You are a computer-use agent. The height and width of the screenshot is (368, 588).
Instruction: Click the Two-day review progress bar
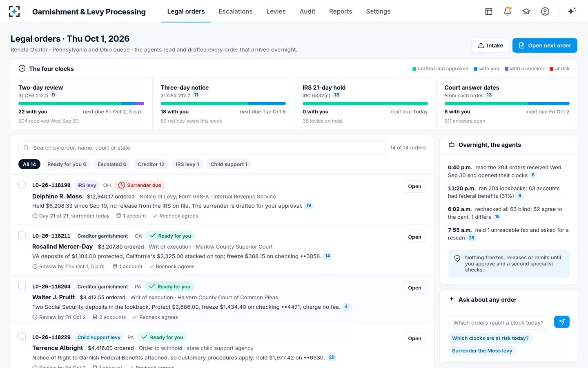tap(81, 103)
